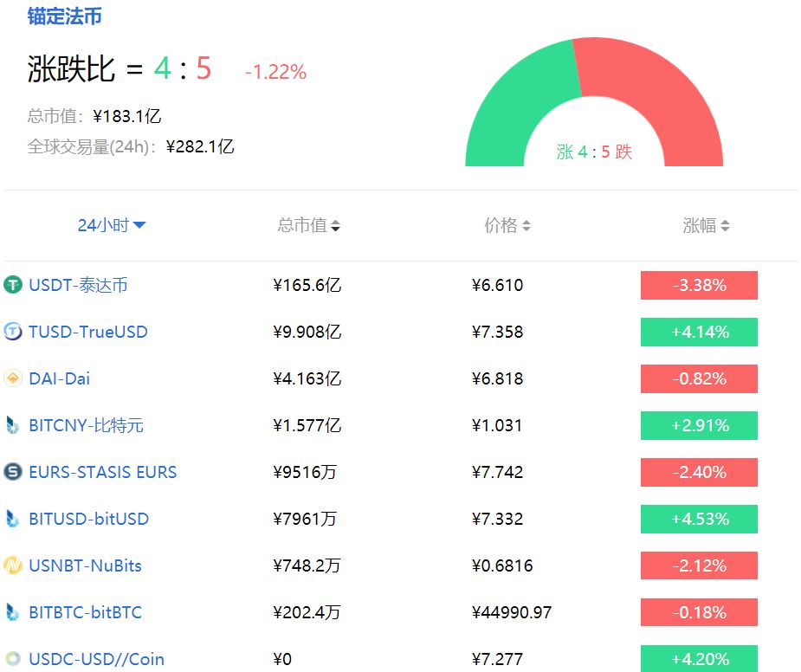The height and width of the screenshot is (672, 801).
Task: Click the ¥202.4万 market cap value
Action: pyautogui.click(x=307, y=612)
